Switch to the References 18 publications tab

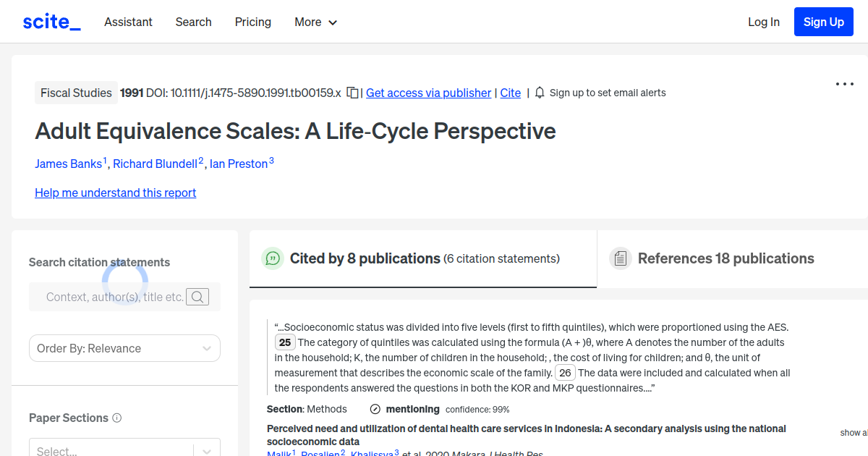(x=726, y=258)
